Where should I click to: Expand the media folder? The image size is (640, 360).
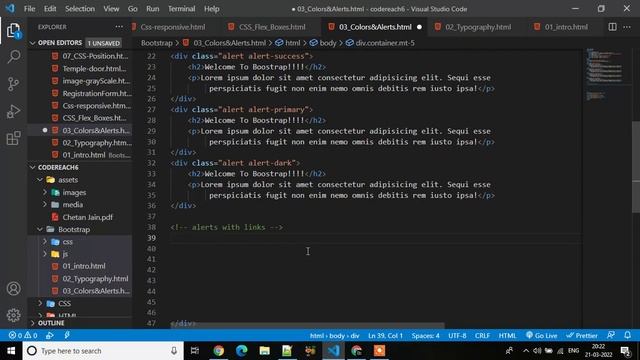point(45,204)
